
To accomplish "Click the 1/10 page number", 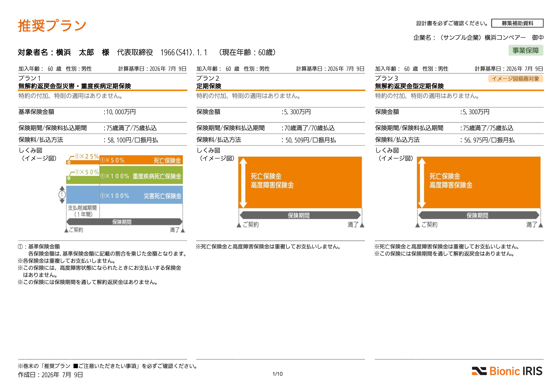I will [x=277, y=374].
